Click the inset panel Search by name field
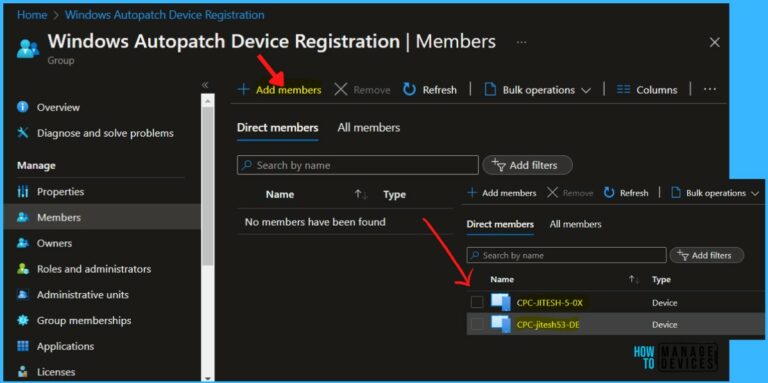Image resolution: width=768 pixels, height=383 pixels. click(x=567, y=256)
